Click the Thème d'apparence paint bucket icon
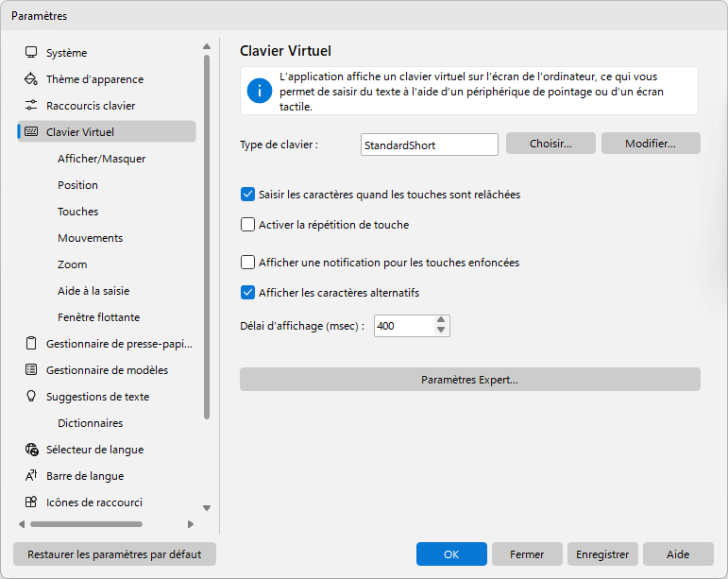Image resolution: width=728 pixels, height=579 pixels. coord(31,79)
